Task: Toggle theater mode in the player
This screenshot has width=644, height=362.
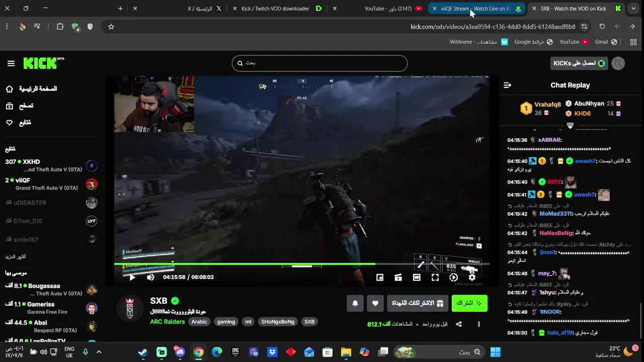Action: (417, 277)
